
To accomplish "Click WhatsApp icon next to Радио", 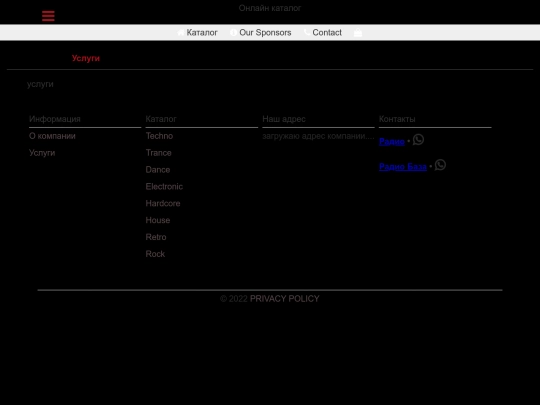I will [x=418, y=139].
